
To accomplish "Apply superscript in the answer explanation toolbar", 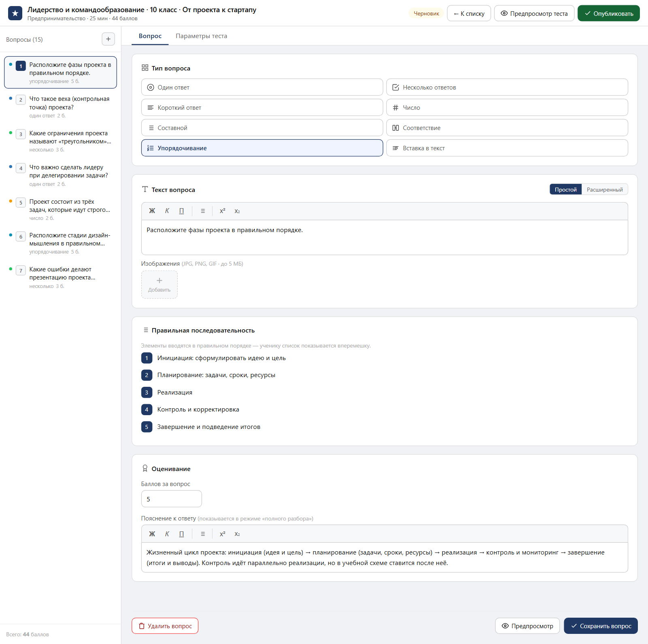I will point(222,534).
